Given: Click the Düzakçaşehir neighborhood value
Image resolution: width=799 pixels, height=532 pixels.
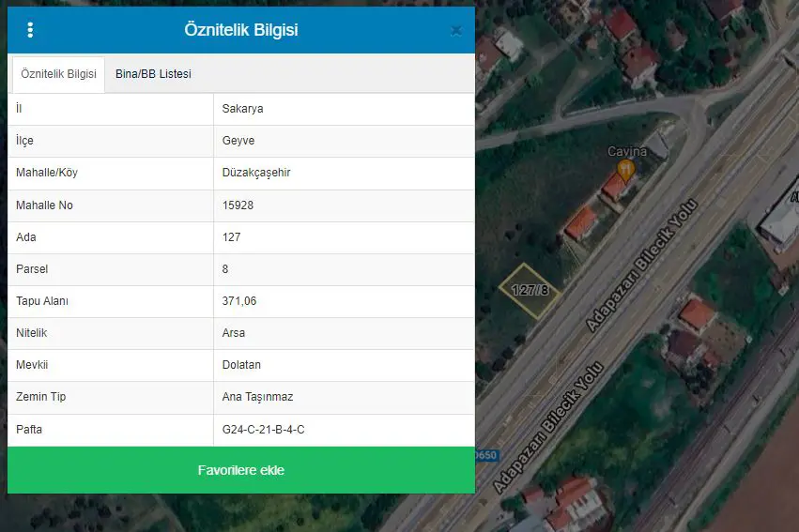Looking at the screenshot, I should pos(256,173).
